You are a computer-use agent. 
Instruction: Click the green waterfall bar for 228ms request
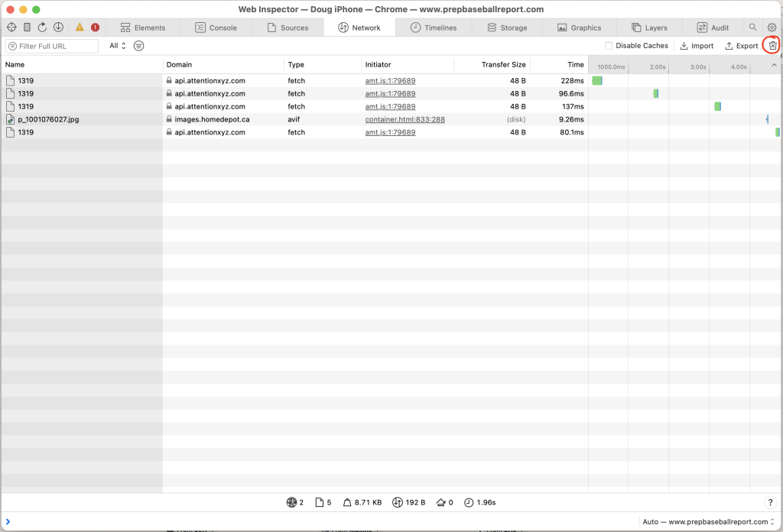596,80
